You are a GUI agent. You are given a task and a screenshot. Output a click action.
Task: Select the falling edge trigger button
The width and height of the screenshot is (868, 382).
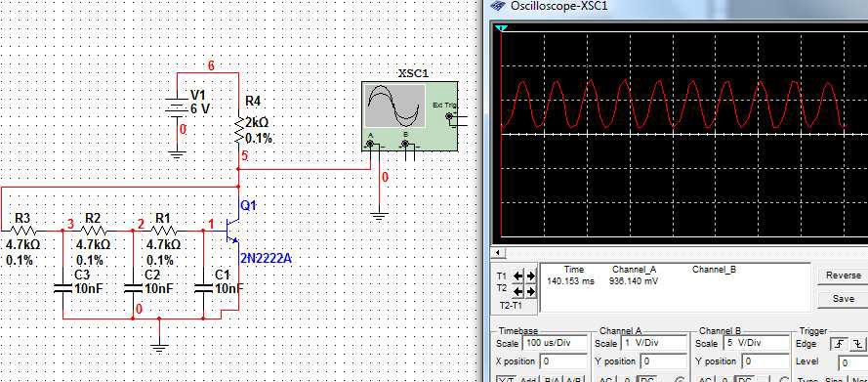(x=858, y=344)
